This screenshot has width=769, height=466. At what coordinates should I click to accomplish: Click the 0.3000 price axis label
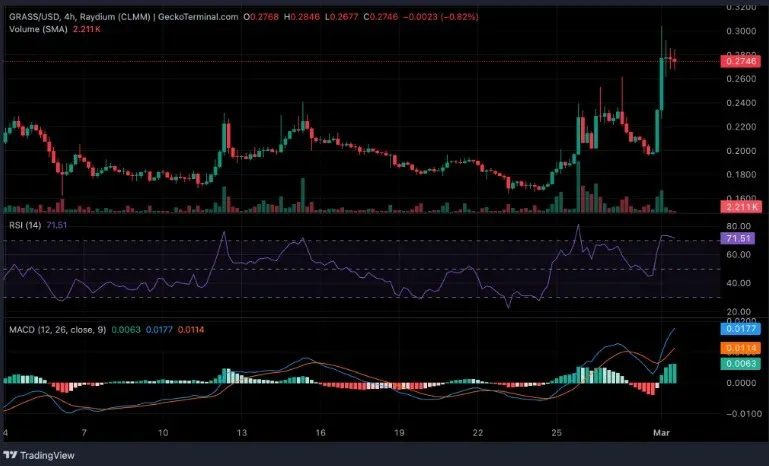[741, 31]
